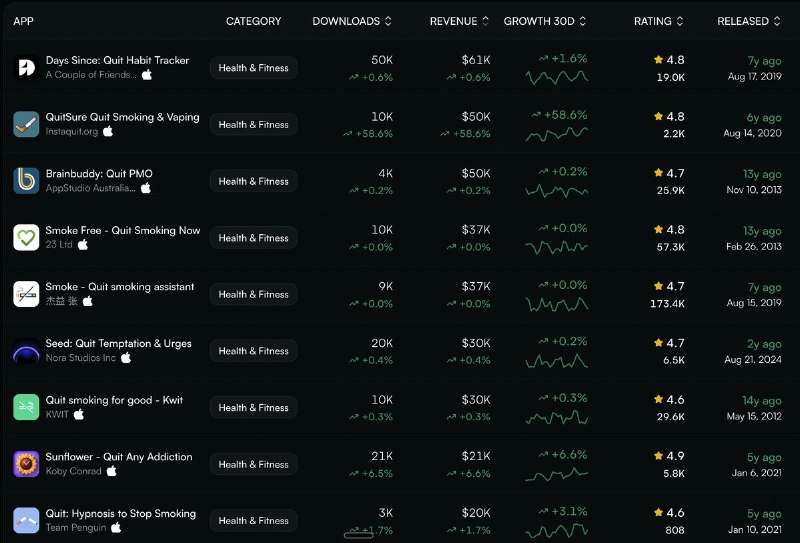The image size is (800, 543).
Task: Click the Instaquit.org developer name
Action: [72, 131]
